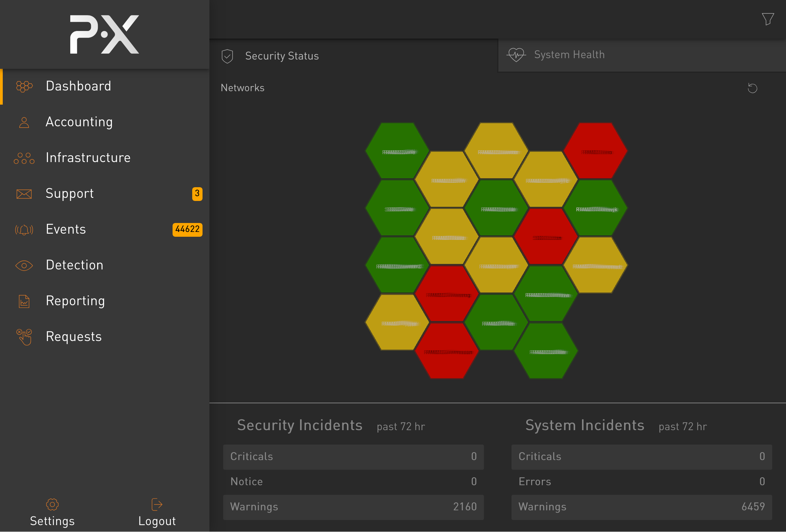This screenshot has height=532, width=786.
Task: Open Accounting via its person icon
Action: (24, 122)
